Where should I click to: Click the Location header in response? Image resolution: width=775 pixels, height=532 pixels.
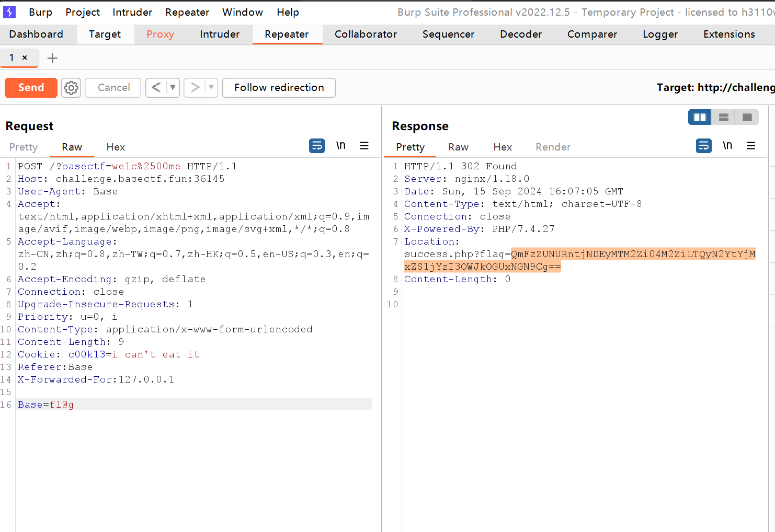(x=432, y=241)
